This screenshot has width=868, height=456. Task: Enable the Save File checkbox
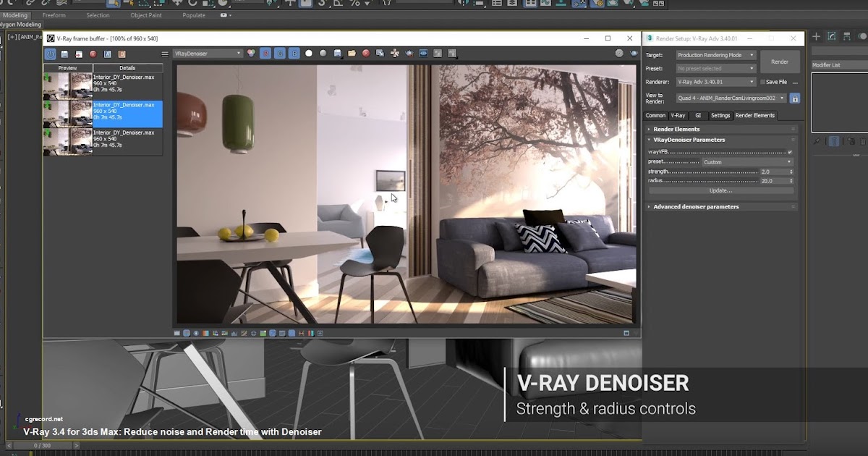click(763, 82)
